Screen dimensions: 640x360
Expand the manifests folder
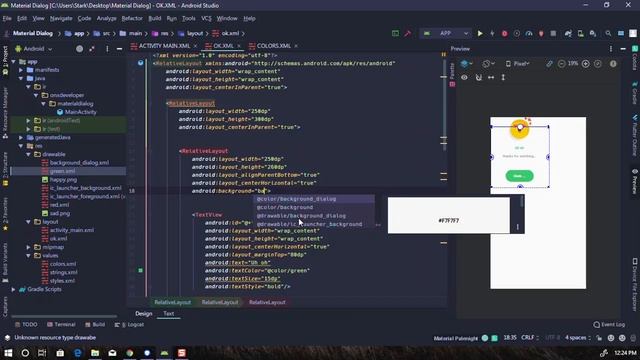21,70
